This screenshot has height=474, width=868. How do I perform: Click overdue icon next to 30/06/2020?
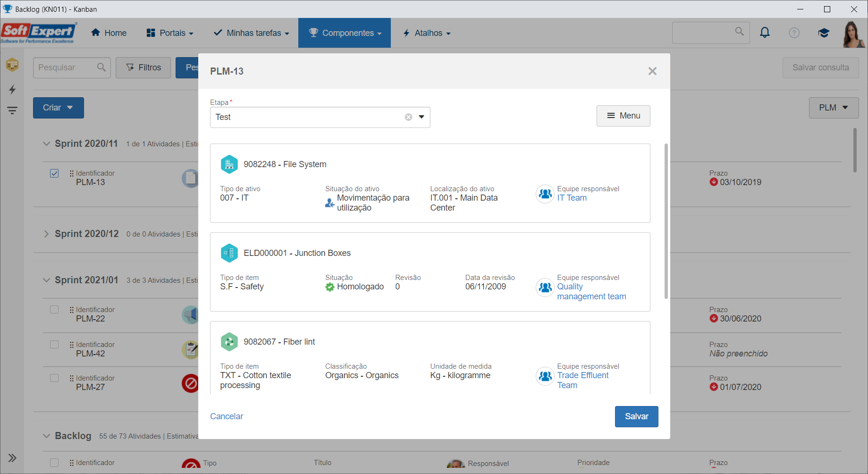pos(714,319)
